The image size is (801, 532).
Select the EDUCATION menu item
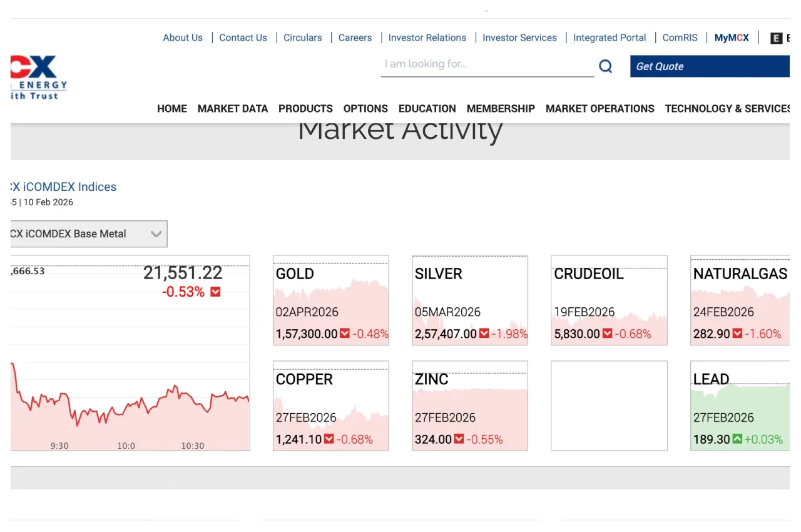tap(427, 108)
